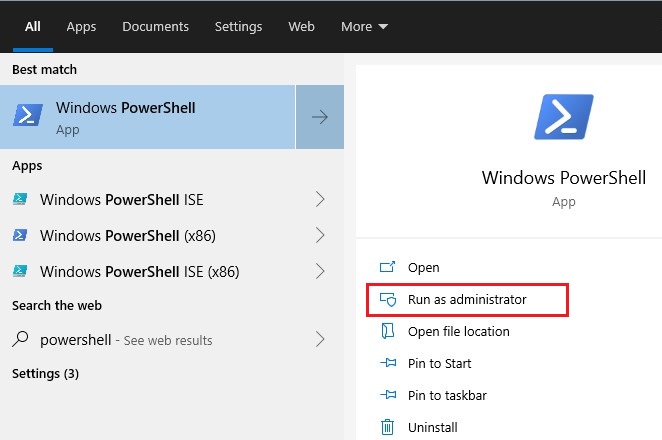The width and height of the screenshot is (662, 440).
Task: Click the pin icon beside Pin to Start
Action: 388,362
